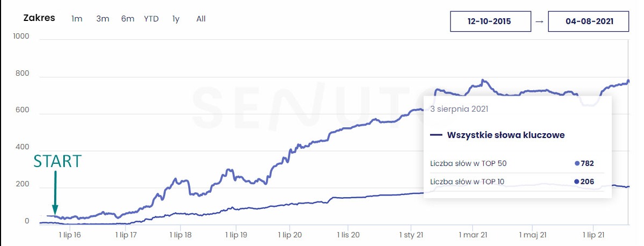
Task: Click the arrow between the date fields
Action: (x=539, y=21)
